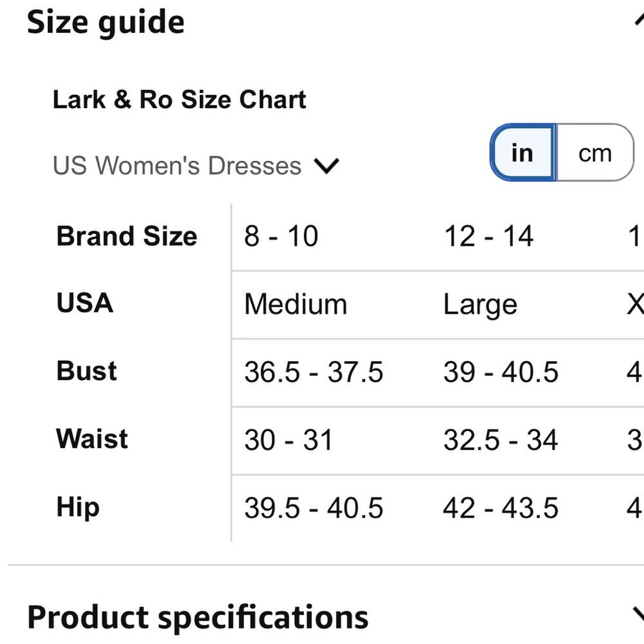Select the 12 - 14 brand size cell
The image size is (644, 644).
[488, 236]
